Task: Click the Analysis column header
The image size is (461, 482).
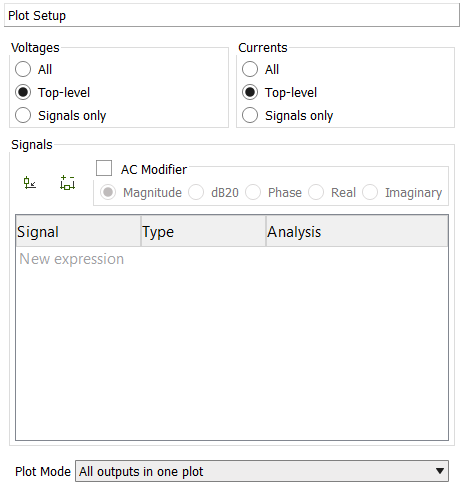Action: click(x=357, y=231)
